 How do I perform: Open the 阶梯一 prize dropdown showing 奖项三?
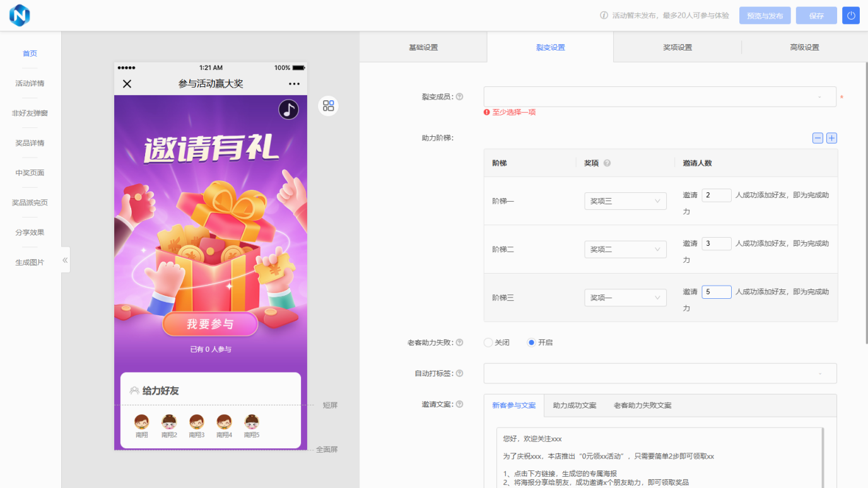coord(625,200)
